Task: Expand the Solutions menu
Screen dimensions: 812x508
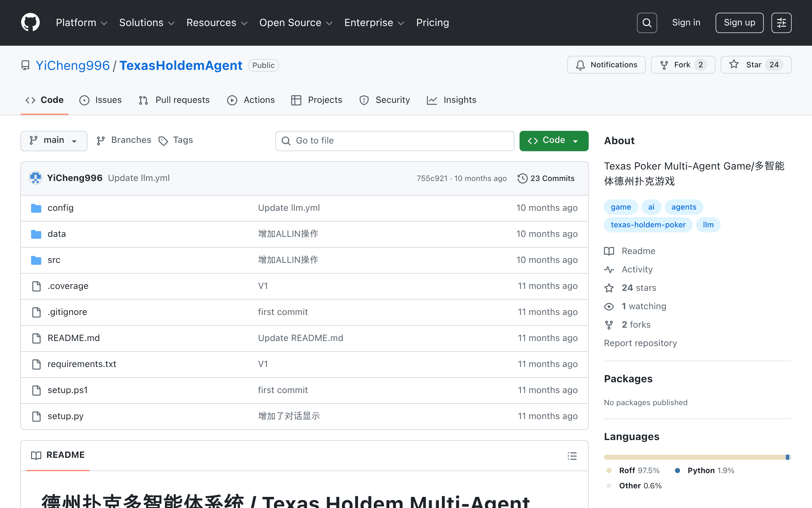Action: tap(147, 23)
